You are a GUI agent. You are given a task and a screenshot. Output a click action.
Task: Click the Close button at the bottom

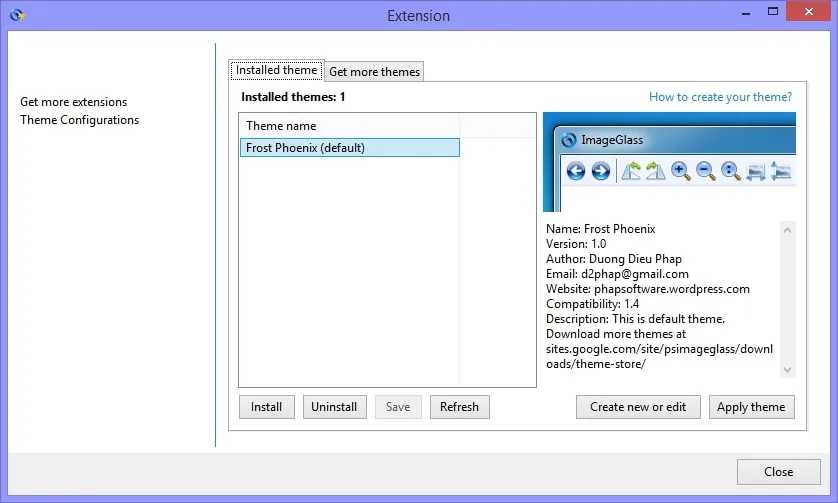point(778,471)
